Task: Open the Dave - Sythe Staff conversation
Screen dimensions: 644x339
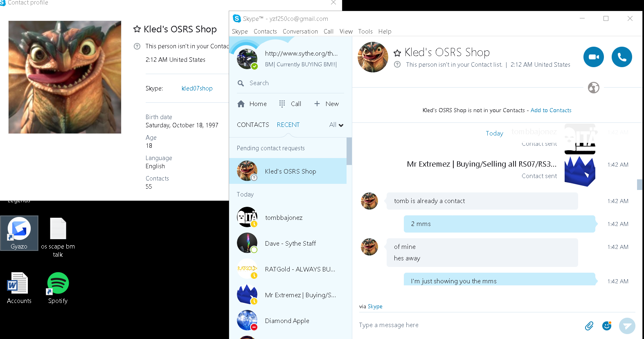Action: coord(288,243)
